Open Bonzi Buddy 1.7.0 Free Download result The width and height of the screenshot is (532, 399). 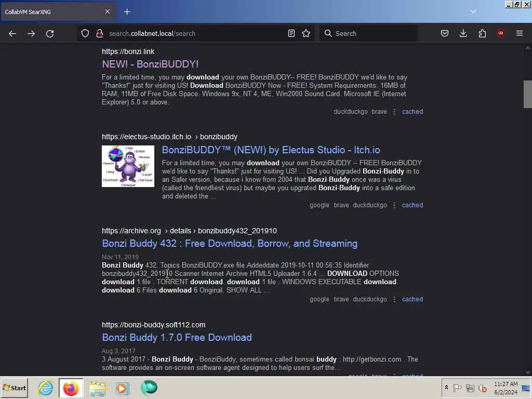(177, 338)
